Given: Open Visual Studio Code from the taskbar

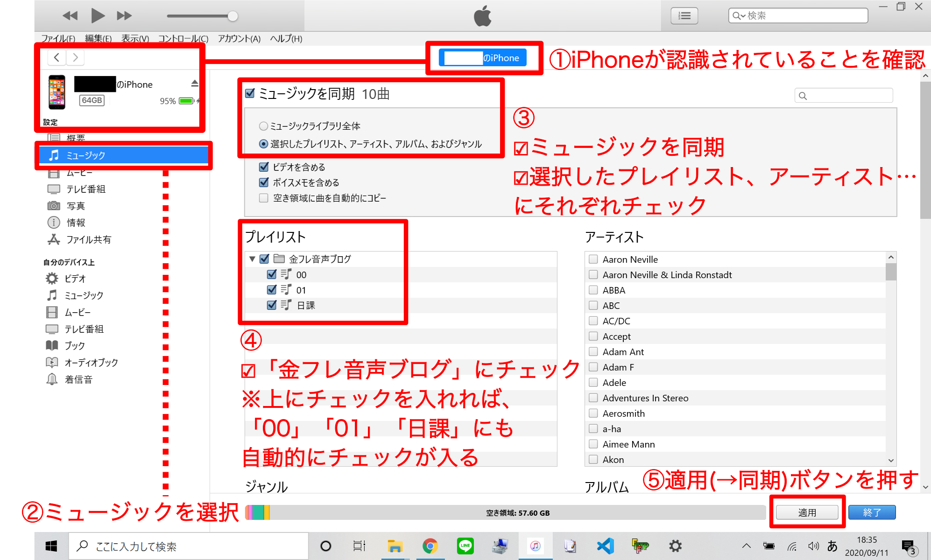Looking at the screenshot, I should [x=606, y=546].
